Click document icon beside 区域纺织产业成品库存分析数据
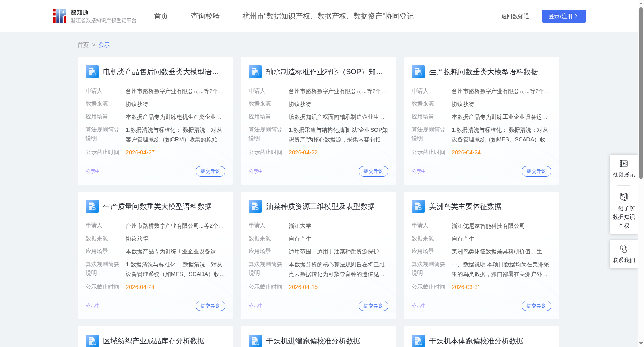The width and height of the screenshot is (644, 347). [x=92, y=341]
